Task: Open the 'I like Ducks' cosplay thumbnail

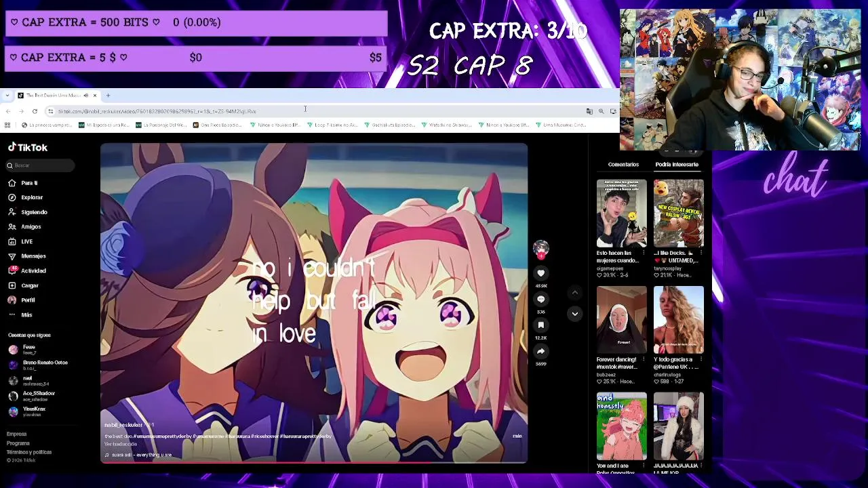Action: pyautogui.click(x=679, y=213)
